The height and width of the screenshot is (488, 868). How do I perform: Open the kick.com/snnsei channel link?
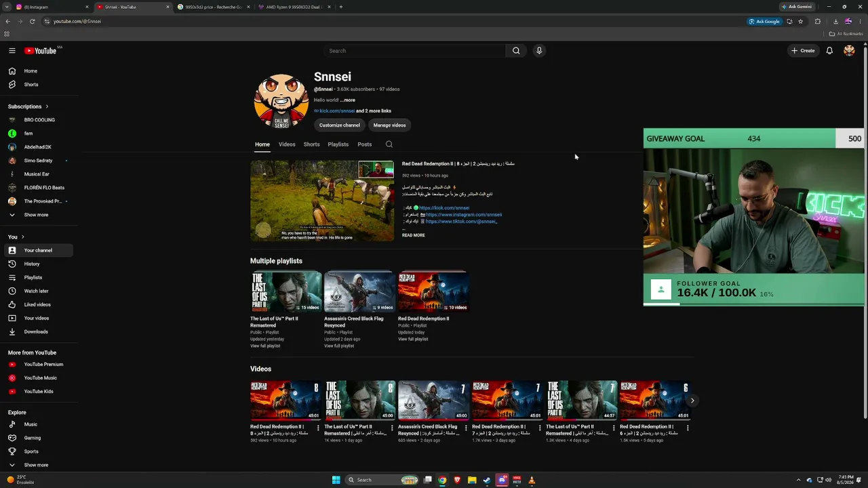[337, 111]
